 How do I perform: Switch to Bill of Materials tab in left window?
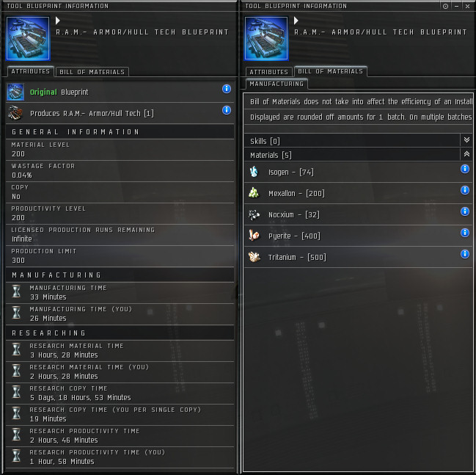pyautogui.click(x=92, y=72)
